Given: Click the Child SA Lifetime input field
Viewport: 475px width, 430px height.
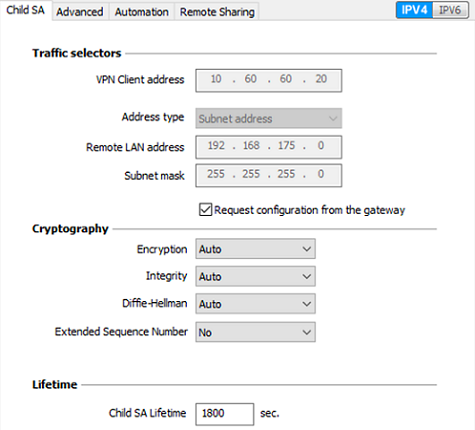Looking at the screenshot, I should point(225,414).
